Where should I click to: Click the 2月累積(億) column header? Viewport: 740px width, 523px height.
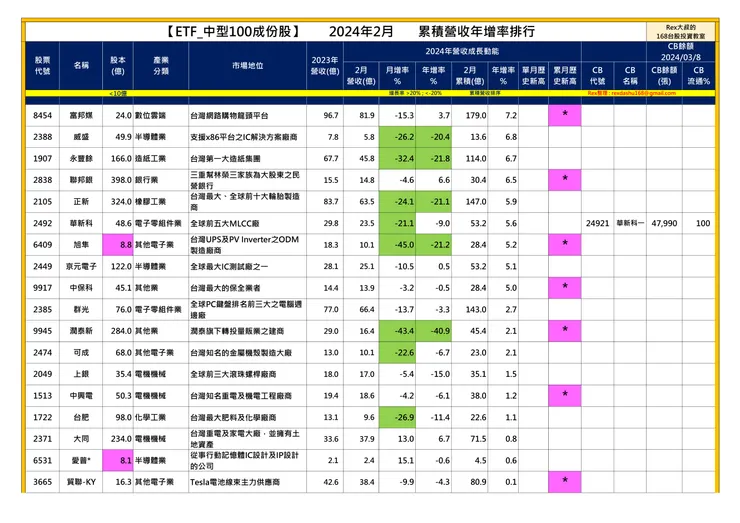pos(470,76)
